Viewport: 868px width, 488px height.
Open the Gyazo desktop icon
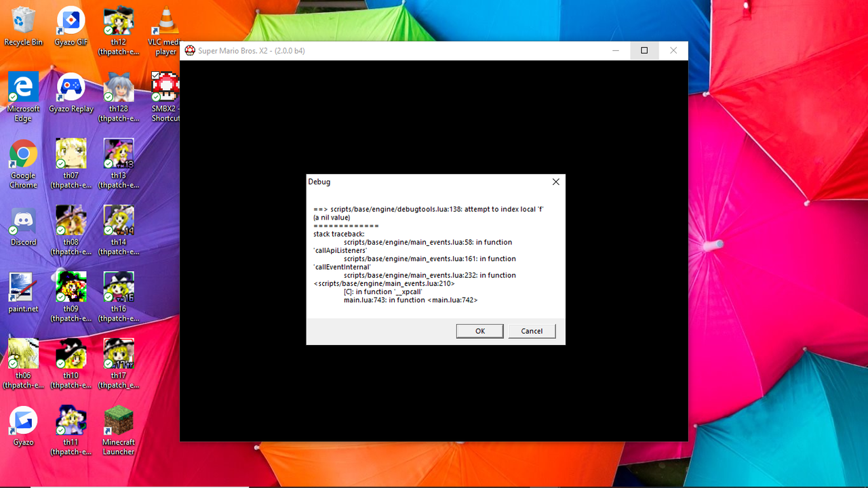pyautogui.click(x=23, y=426)
